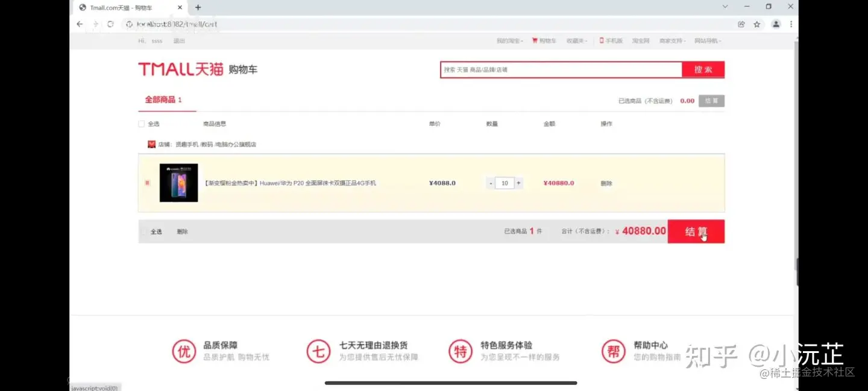Click the 特 特色服务体验 circle icon
The image size is (868, 391).
(x=461, y=351)
